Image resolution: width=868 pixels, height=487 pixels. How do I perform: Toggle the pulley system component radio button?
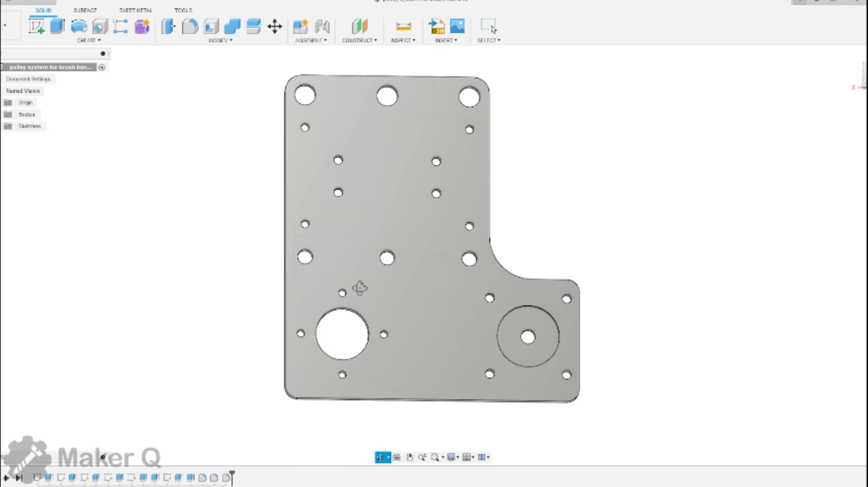[102, 67]
